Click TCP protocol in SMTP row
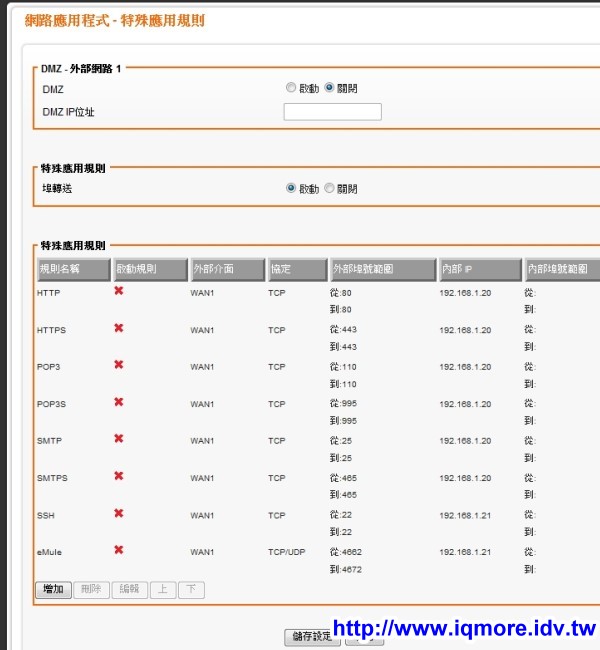Screen dimensions: 600x650 point(277,441)
